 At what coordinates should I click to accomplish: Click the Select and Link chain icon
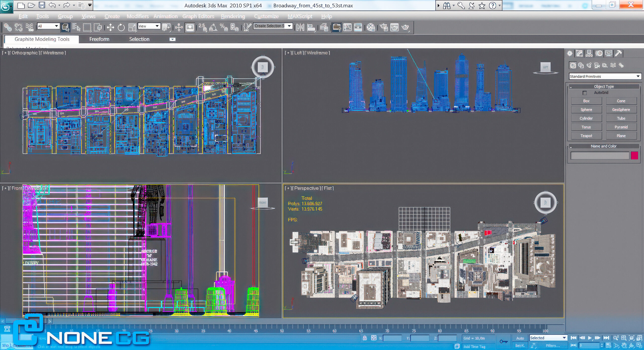(x=8, y=27)
